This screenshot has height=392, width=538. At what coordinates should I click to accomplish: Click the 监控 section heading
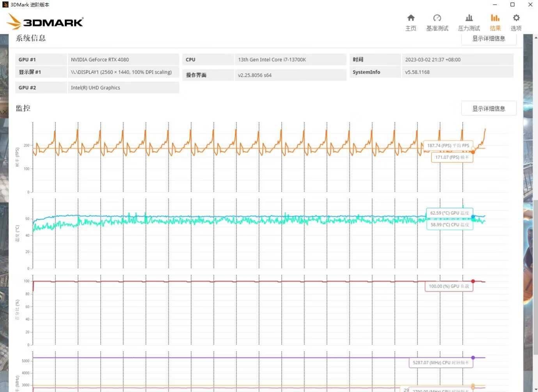point(23,108)
